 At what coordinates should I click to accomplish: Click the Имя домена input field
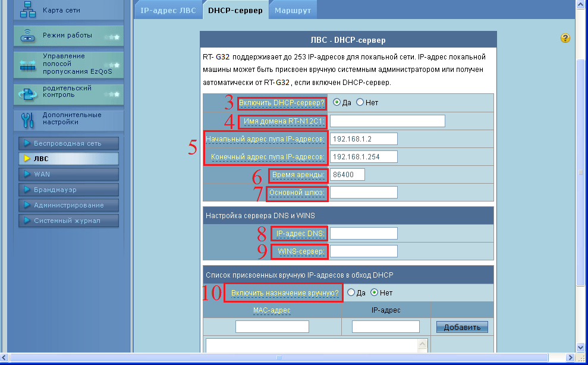387,121
